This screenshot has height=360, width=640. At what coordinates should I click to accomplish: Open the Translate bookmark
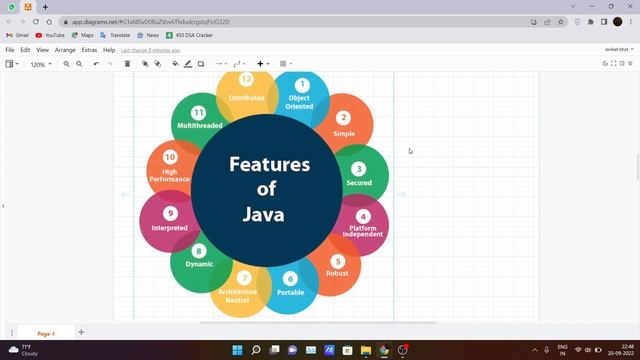115,36
